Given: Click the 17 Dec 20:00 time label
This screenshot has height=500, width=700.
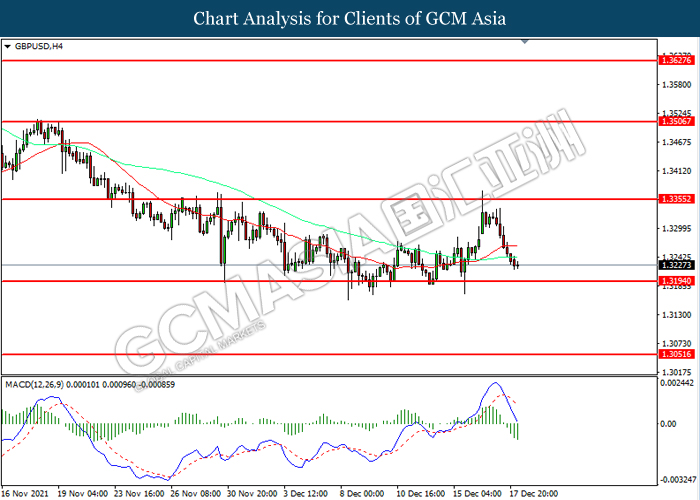Looking at the screenshot, I should 534,493.
